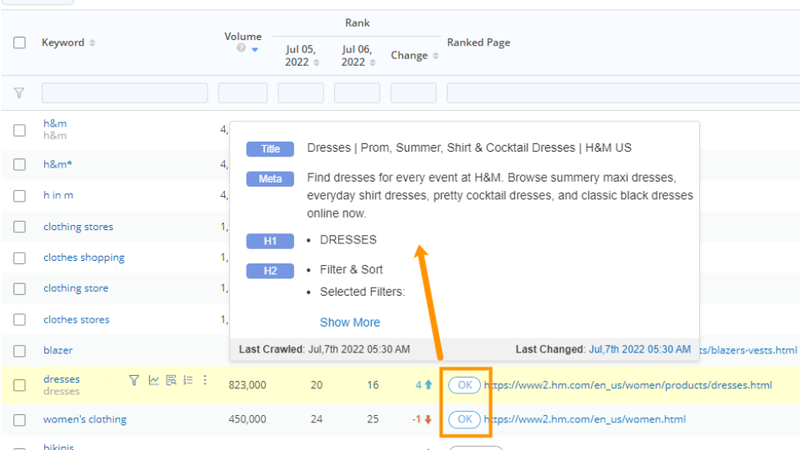Click the Change filter input field
The width and height of the screenshot is (800, 450).
(413, 93)
